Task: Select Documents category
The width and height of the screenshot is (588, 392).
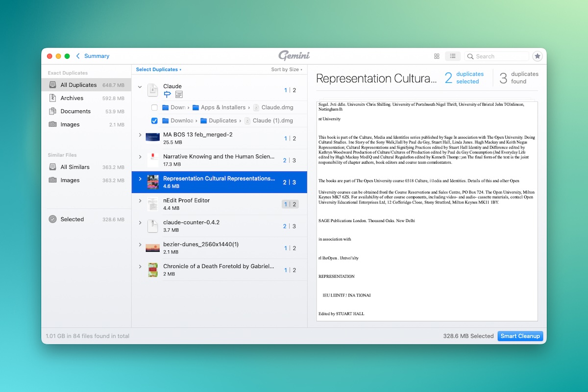Action: 86,111
